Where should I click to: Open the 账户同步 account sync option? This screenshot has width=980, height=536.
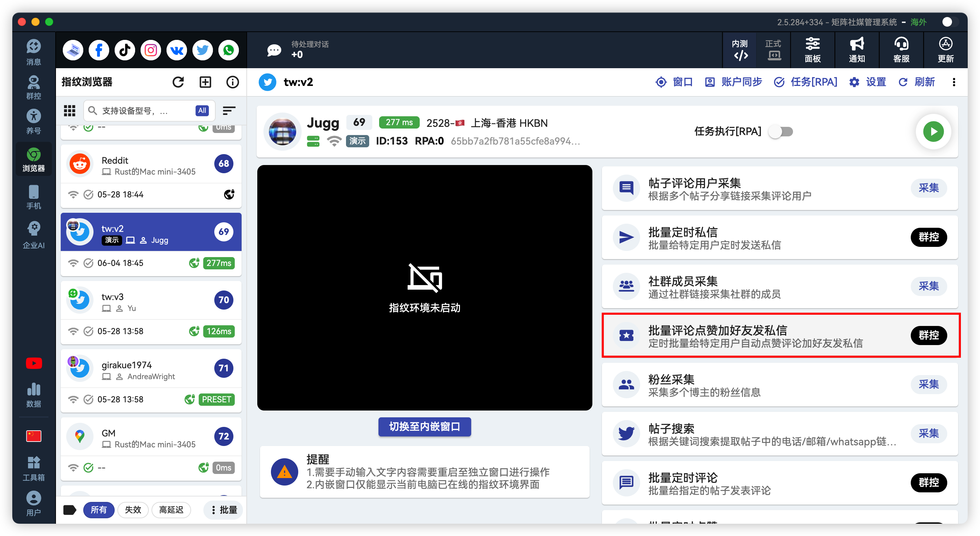coord(734,82)
